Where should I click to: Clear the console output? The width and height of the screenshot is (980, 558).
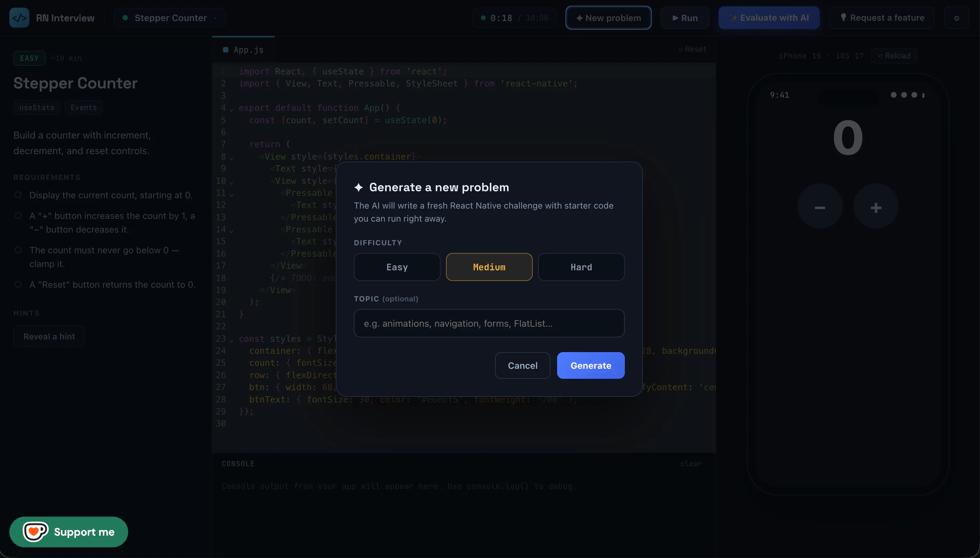point(691,464)
